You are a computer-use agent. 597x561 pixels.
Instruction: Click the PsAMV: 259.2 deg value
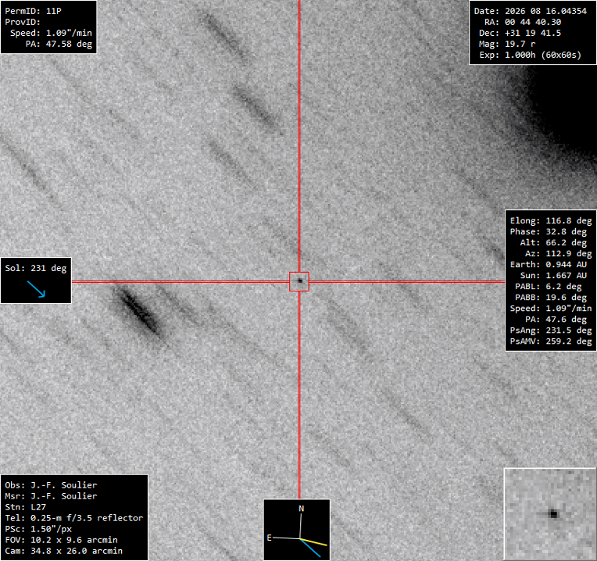[551, 341]
